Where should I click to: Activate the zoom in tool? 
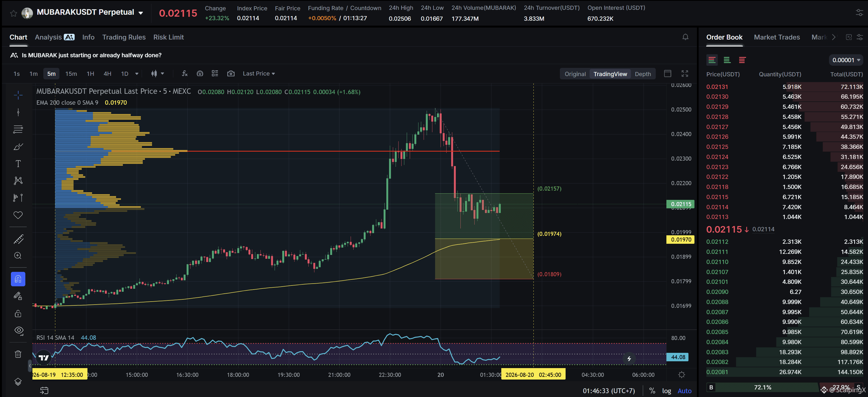point(18,256)
